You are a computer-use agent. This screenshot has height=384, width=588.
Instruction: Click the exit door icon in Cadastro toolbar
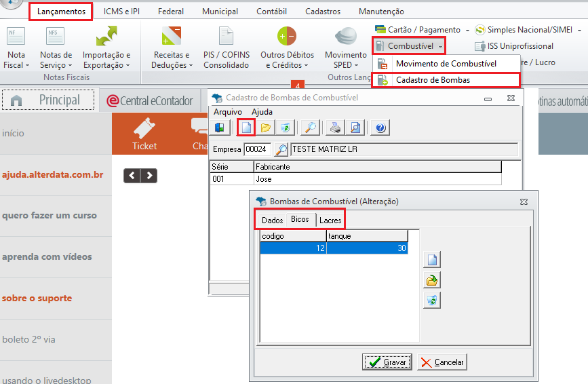tap(219, 128)
